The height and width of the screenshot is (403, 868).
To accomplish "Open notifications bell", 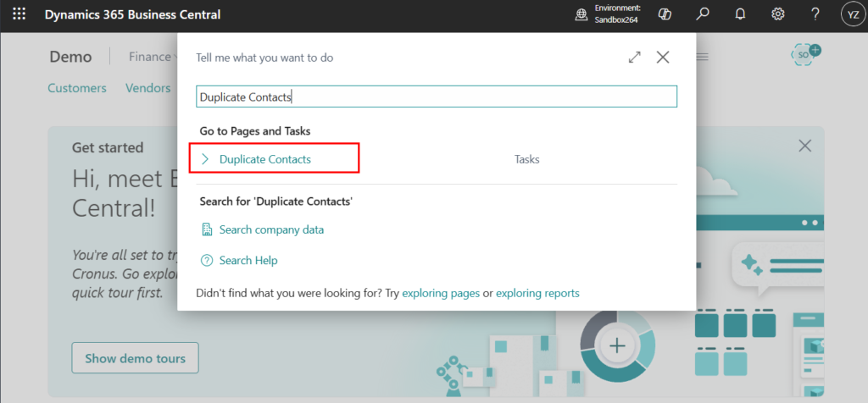I will coord(740,14).
